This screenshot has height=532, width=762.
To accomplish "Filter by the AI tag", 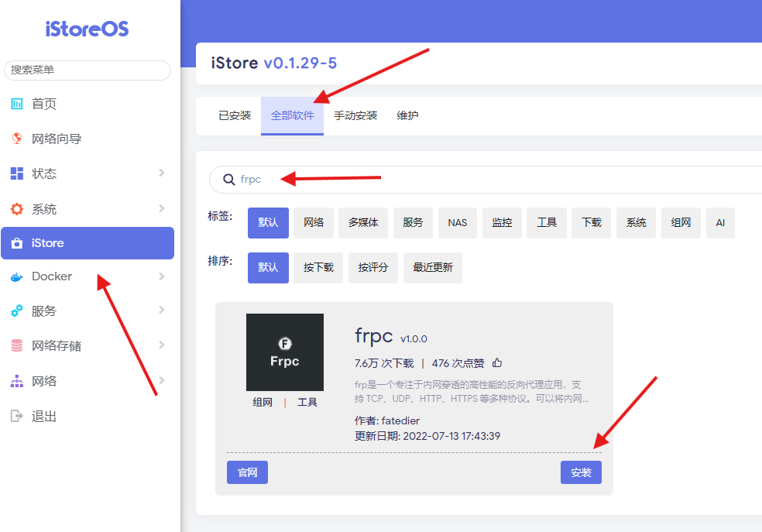I will coord(720,223).
